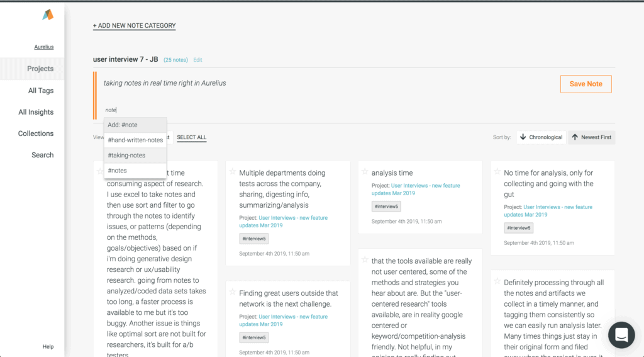The image size is (644, 357).
Task: Open All Tags in the sidebar
Action: tap(41, 91)
